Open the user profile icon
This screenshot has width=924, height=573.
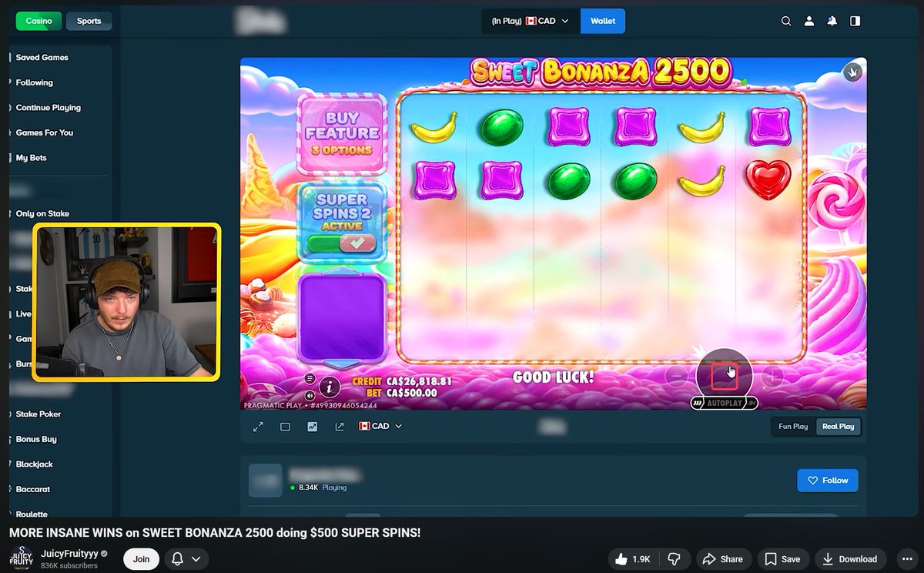809,21
